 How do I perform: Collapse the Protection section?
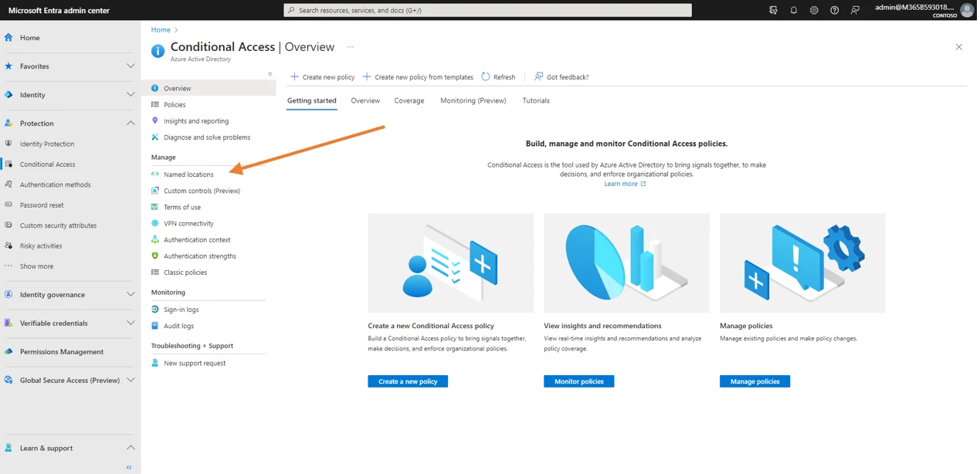[x=131, y=124]
